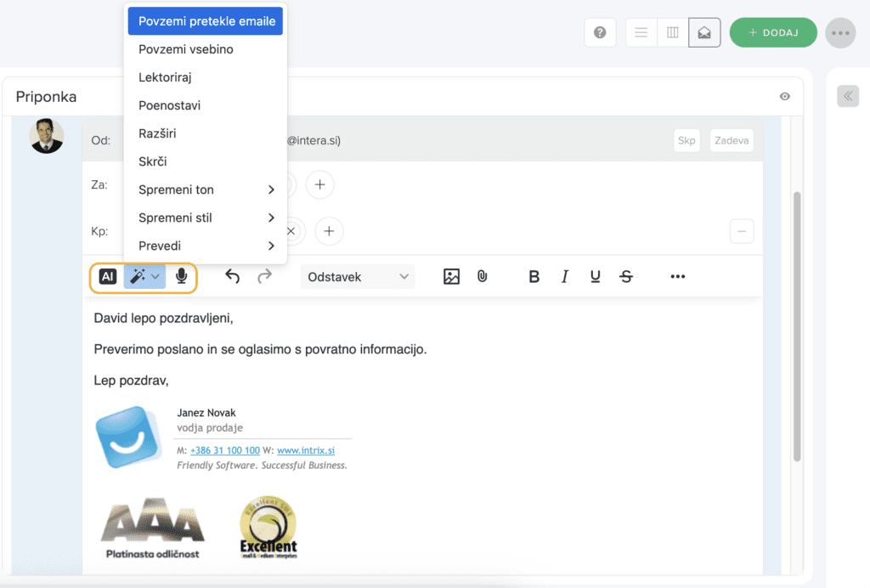Viewport: 870px width, 588px height.
Task: Open the Odstavek paragraph style dropdown
Action: point(358,276)
